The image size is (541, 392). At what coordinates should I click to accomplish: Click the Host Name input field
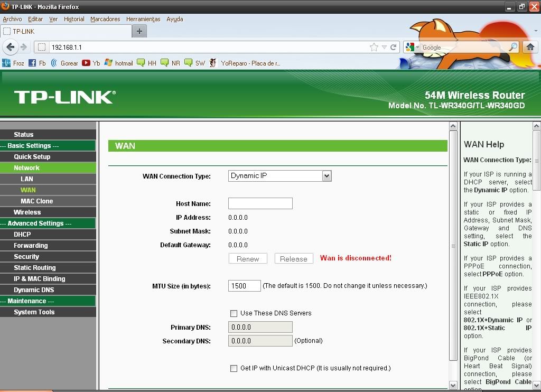pyautogui.click(x=260, y=203)
